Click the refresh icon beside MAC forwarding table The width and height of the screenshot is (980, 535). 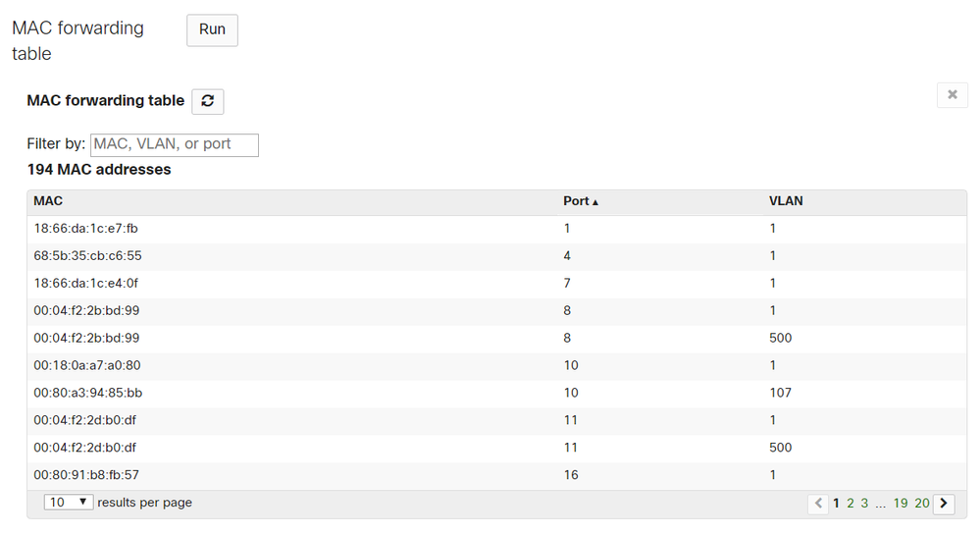(208, 101)
